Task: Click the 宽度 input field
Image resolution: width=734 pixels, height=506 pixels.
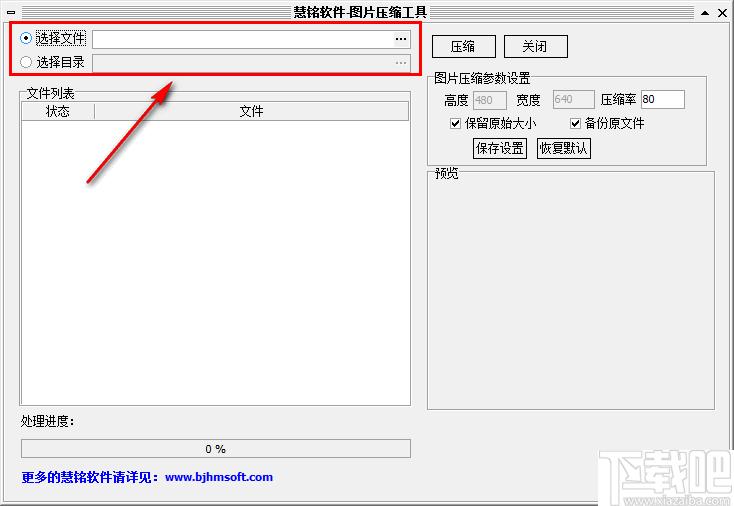Action: (573, 100)
